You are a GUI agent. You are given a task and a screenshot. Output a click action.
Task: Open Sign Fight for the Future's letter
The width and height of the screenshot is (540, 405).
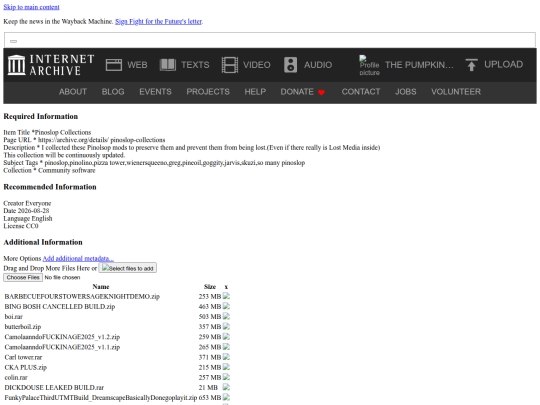[x=158, y=21]
